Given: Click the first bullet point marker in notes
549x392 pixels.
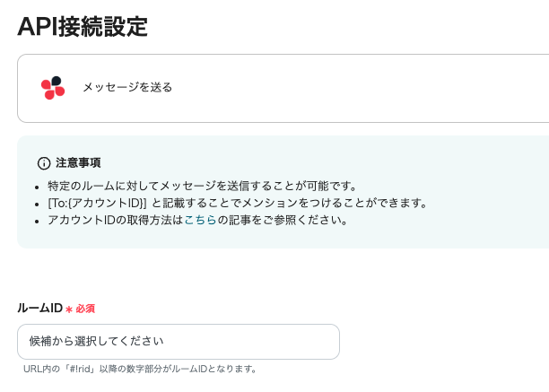Looking at the screenshot, I should (x=37, y=187).
